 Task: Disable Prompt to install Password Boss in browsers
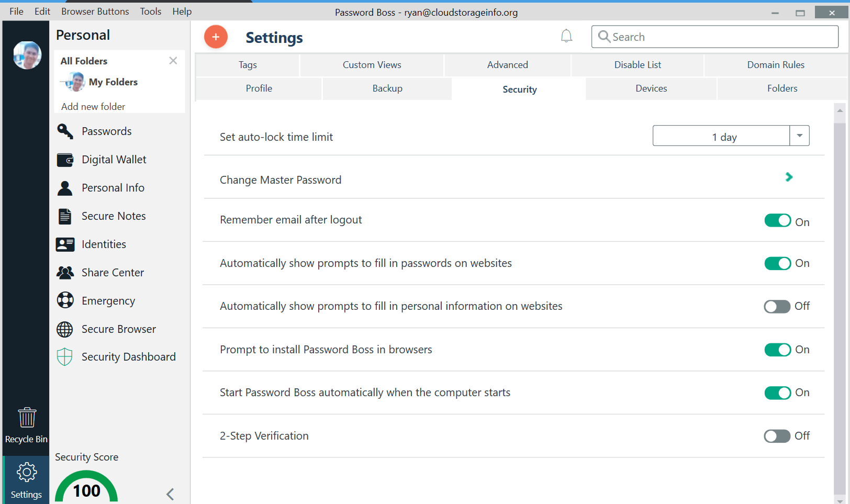(778, 350)
